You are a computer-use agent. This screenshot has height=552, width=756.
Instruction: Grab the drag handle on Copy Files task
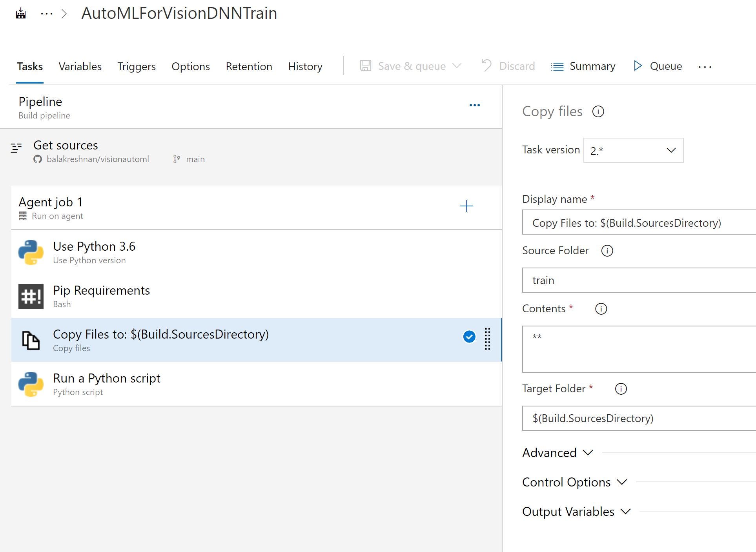point(487,339)
